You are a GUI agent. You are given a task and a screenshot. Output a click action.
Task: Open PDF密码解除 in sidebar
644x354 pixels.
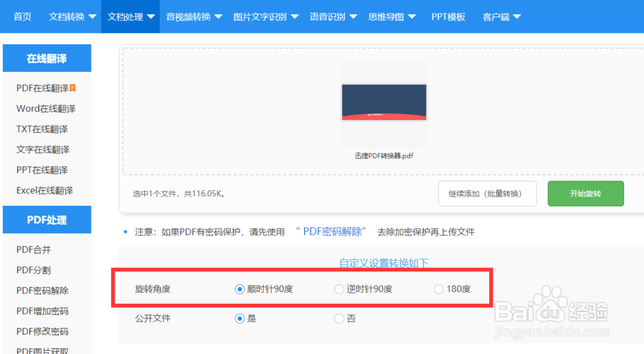click(x=43, y=291)
